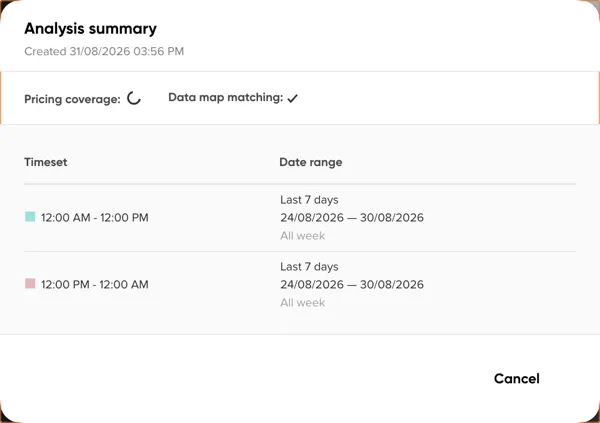Click the Analysis summary heading
The image size is (600, 423).
click(x=90, y=29)
